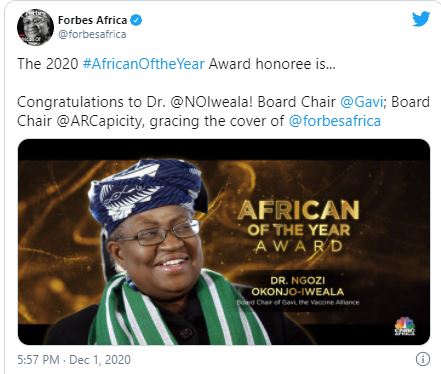Screen dimensions: 441x374
Task: Click the Dr. Ngozi Okonjo-Iweala name caption
Action: tap(298, 286)
